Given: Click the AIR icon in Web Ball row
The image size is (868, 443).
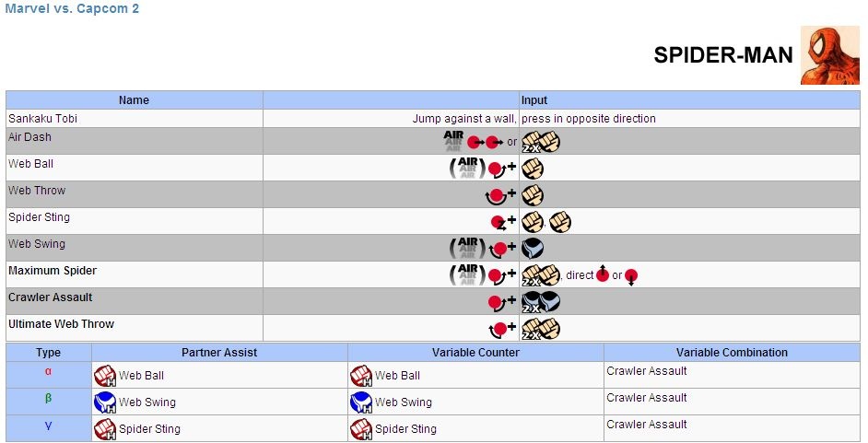Looking at the screenshot, I should pyautogui.click(x=468, y=168).
